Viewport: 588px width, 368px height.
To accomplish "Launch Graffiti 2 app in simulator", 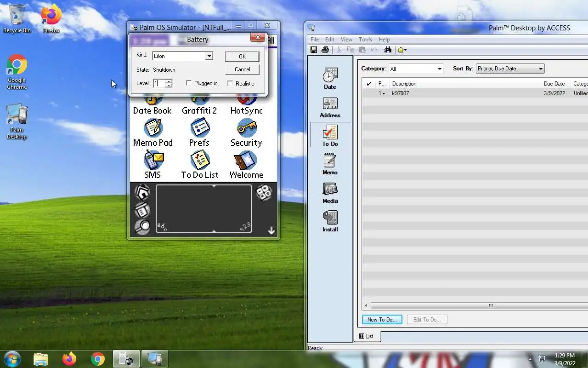I will [x=199, y=105].
